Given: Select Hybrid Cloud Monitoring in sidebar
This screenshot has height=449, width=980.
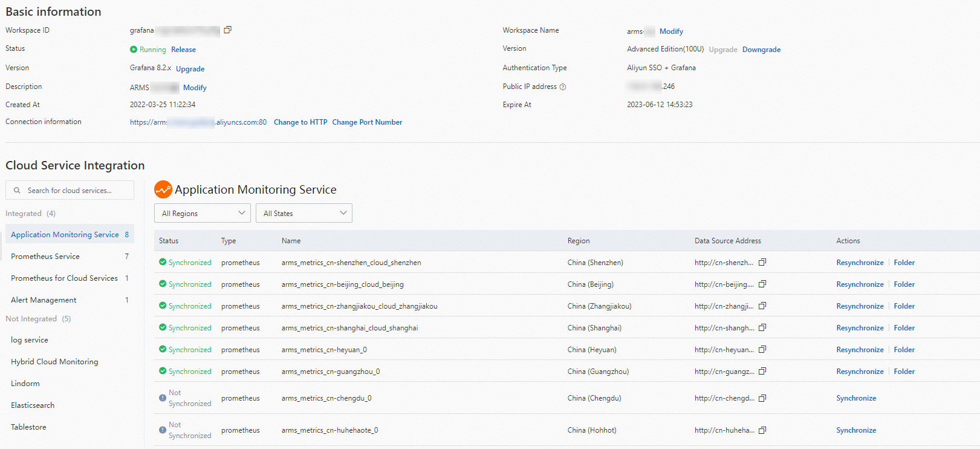Looking at the screenshot, I should [54, 362].
